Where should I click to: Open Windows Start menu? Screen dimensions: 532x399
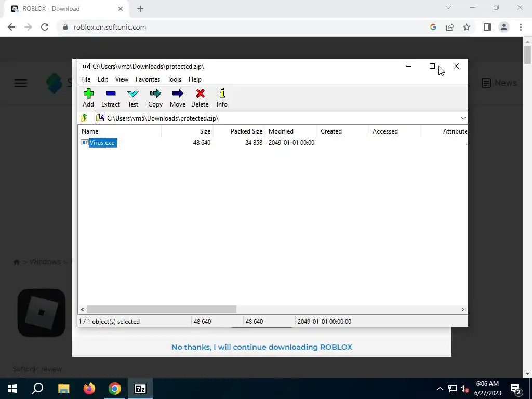(12, 389)
